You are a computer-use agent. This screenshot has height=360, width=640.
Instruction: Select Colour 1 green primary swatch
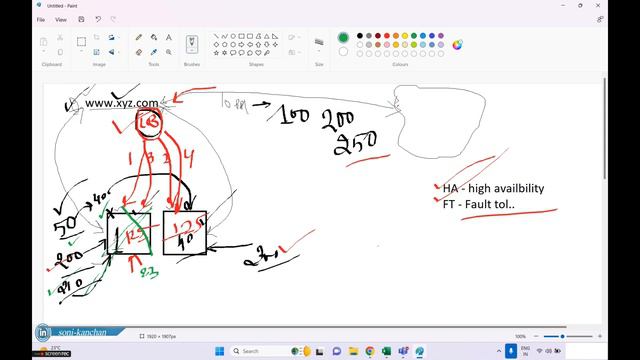point(343,38)
